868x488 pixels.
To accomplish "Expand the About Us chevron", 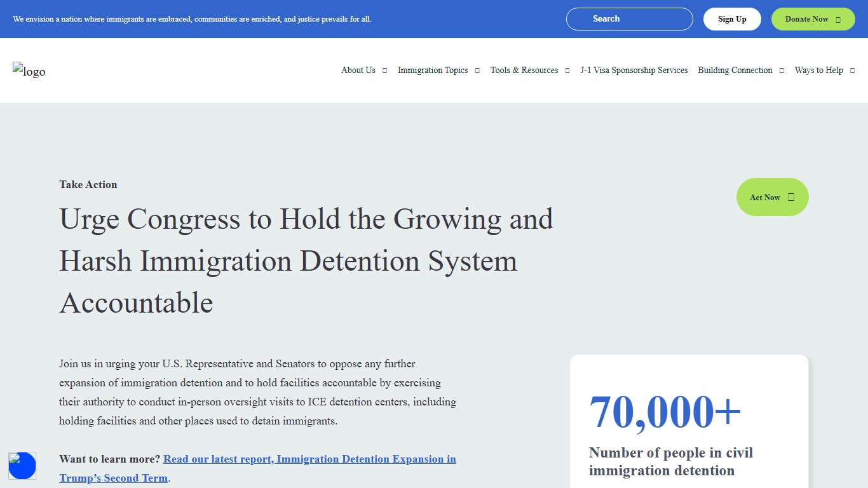I will [384, 71].
